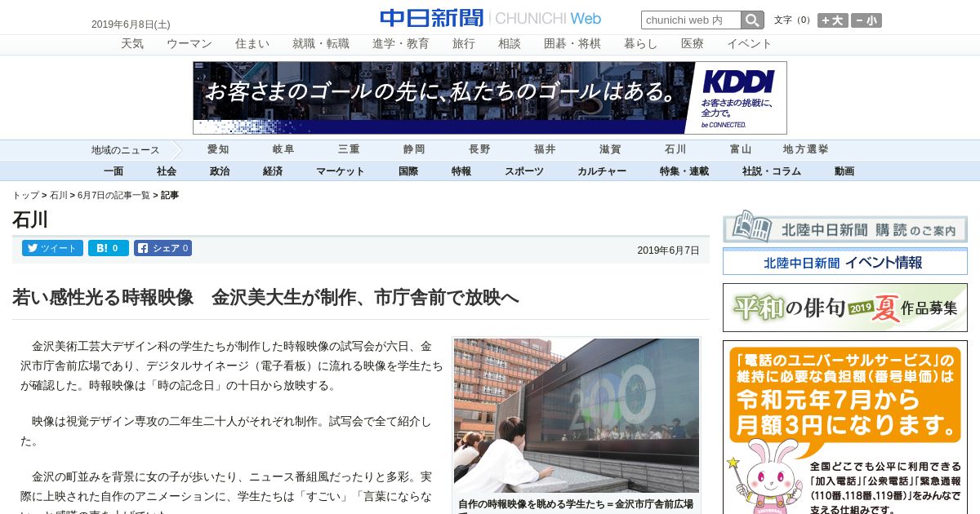Image resolution: width=980 pixels, height=514 pixels.
Task: Select 静岡 regional news
Action: (414, 149)
